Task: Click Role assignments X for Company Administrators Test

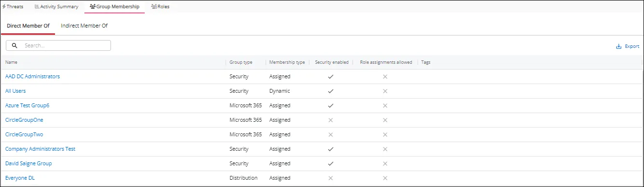Action: pyautogui.click(x=385, y=149)
